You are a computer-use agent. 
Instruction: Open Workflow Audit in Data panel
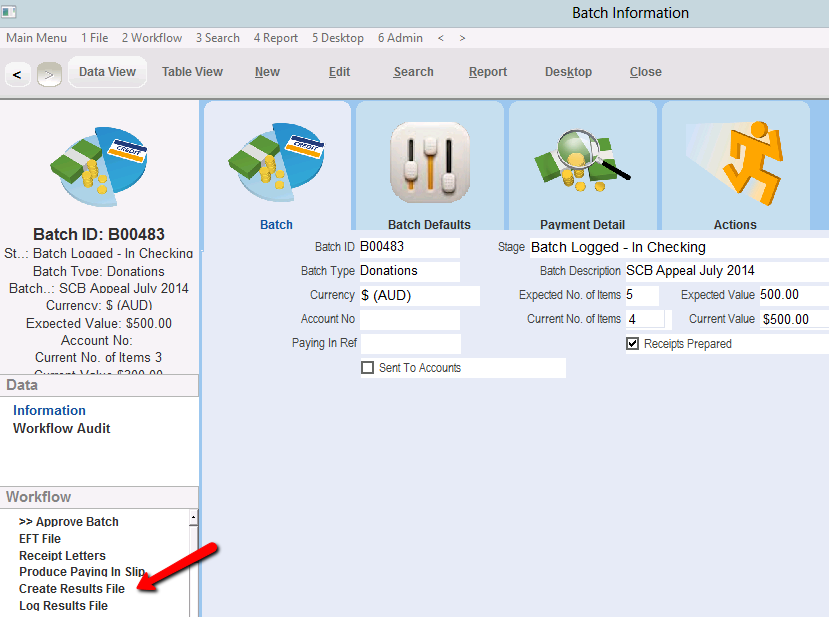point(62,428)
